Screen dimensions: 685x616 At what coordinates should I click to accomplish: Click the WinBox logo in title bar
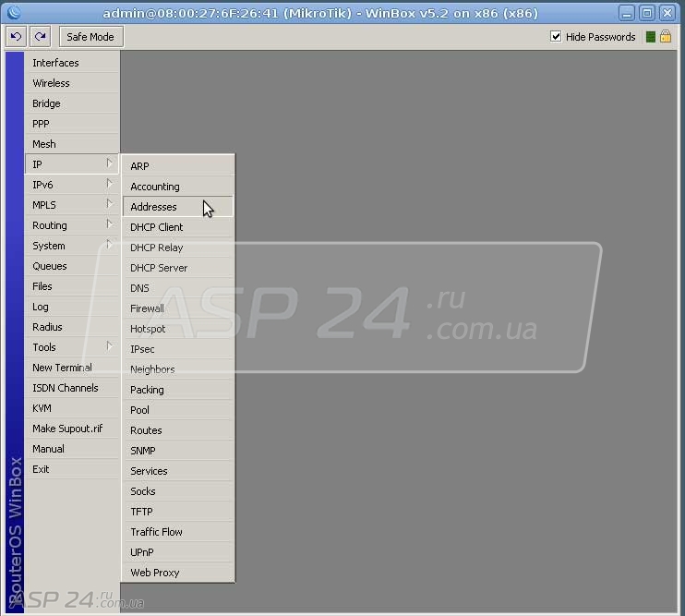click(13, 13)
